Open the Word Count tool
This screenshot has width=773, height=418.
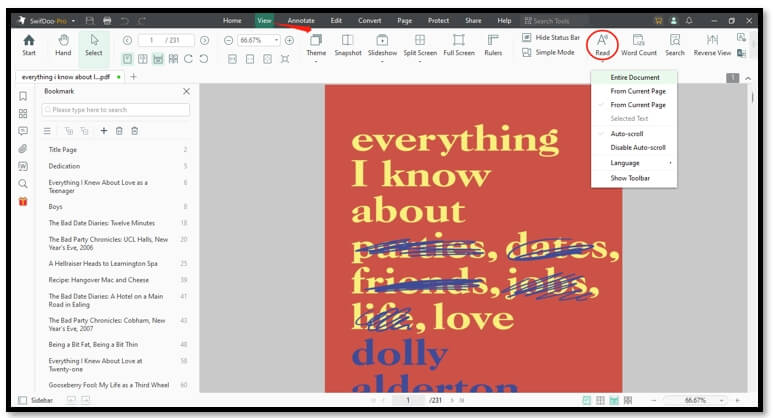[x=638, y=45]
